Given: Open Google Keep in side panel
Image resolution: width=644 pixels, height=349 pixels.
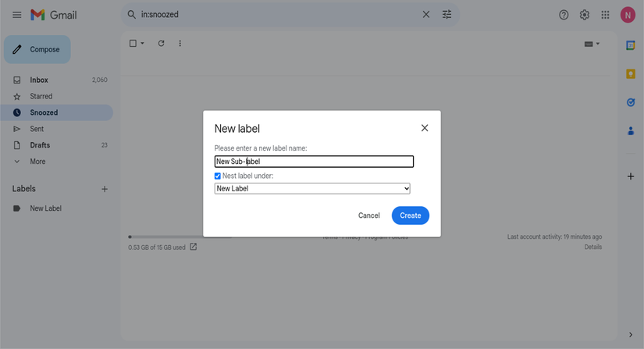Looking at the screenshot, I should click(631, 74).
